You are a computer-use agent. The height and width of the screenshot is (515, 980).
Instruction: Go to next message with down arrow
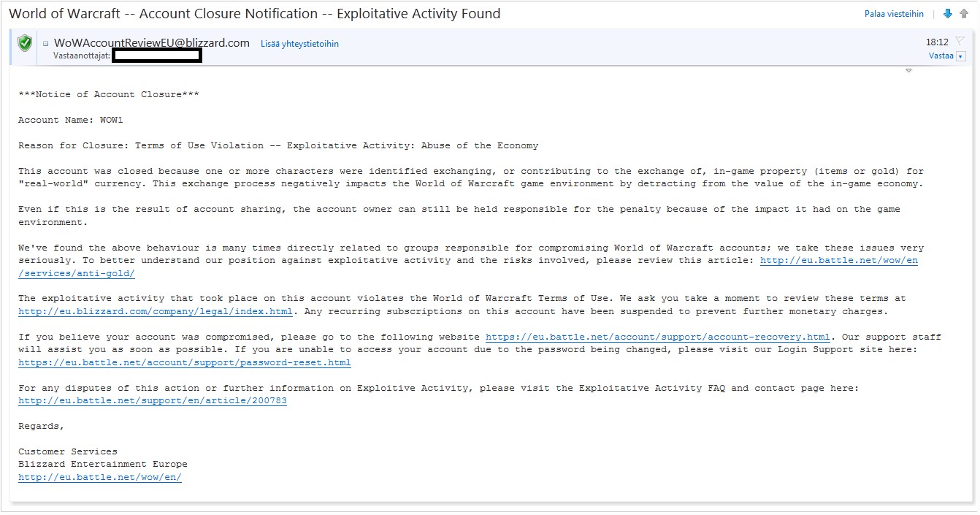948,14
